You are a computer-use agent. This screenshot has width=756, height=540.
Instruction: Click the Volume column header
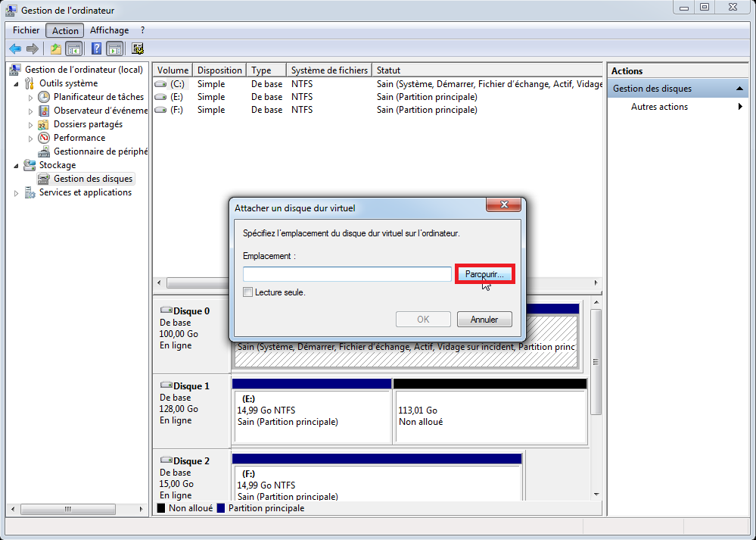tap(173, 70)
